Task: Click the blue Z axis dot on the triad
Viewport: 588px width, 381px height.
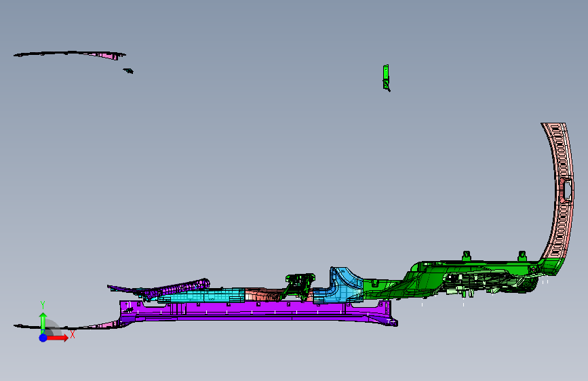Action: (43, 338)
